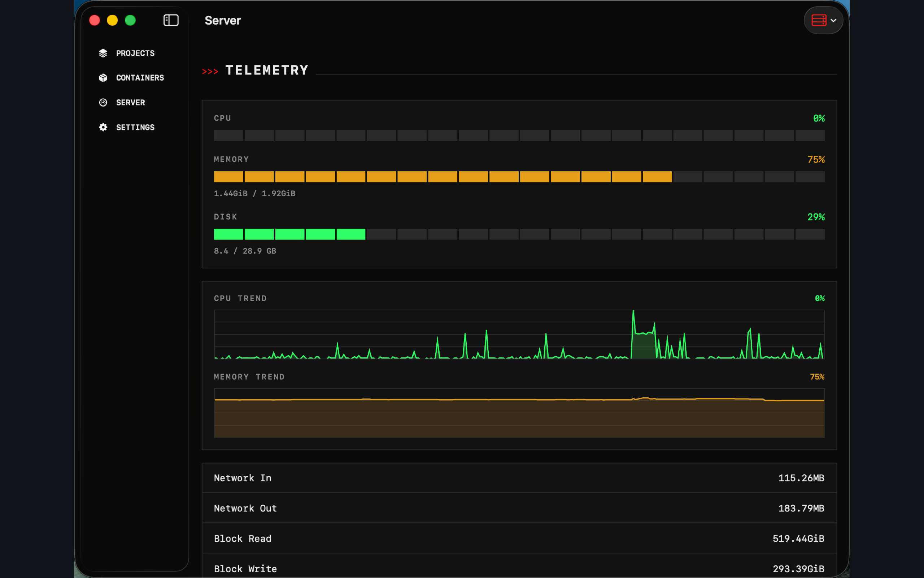Click the red triple-arrow marker before TELEMETRY

210,72
